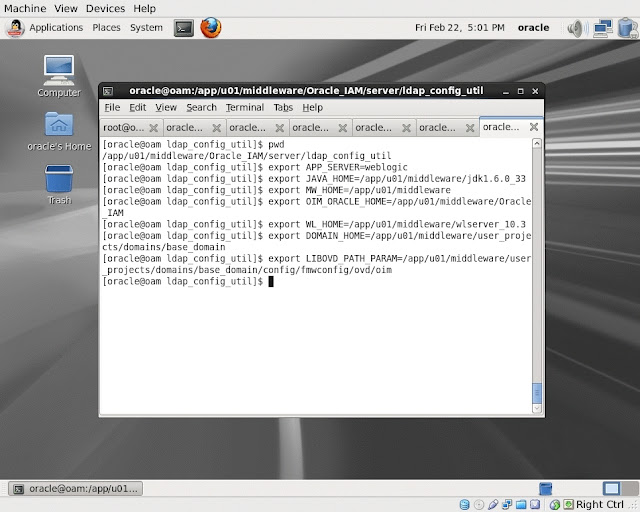Open the terminal Edit menu
Viewport: 640px width, 512px height.
[x=138, y=107]
